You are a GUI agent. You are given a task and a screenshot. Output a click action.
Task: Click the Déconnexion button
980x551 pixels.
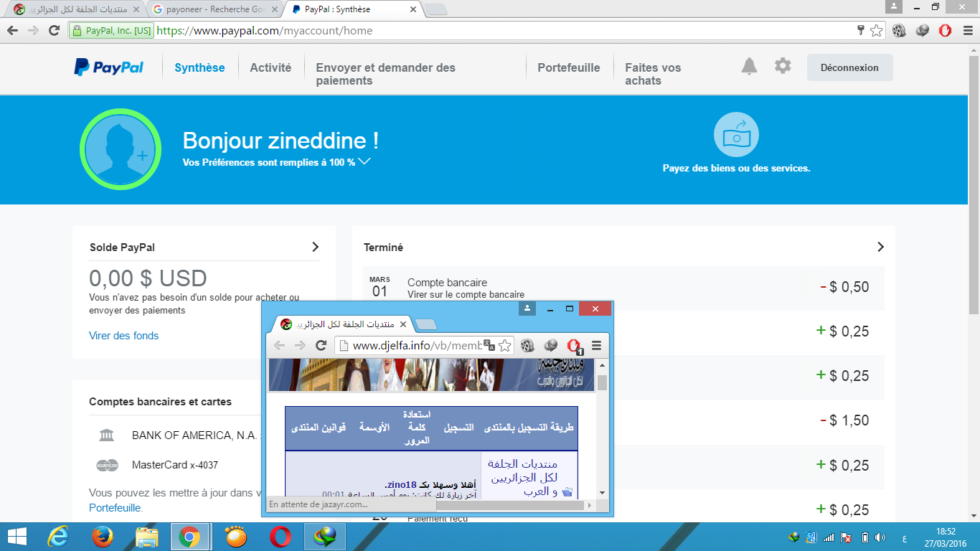[849, 67]
